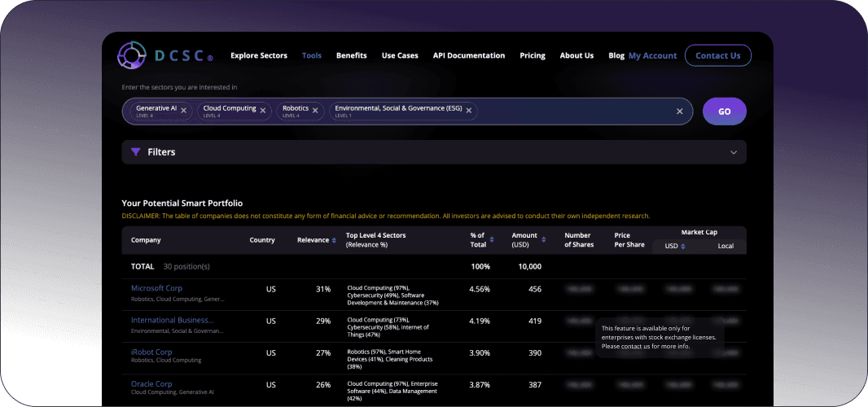Open iRobot Corp company link

pos(151,352)
